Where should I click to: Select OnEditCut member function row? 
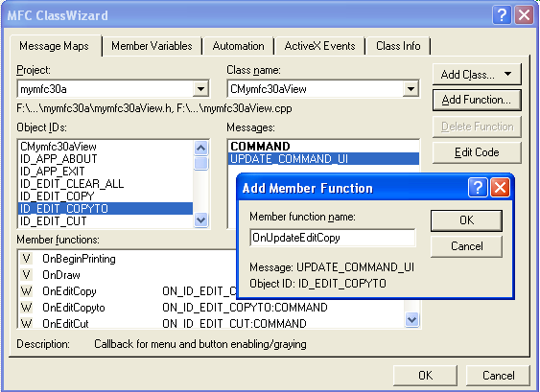[x=212, y=323]
